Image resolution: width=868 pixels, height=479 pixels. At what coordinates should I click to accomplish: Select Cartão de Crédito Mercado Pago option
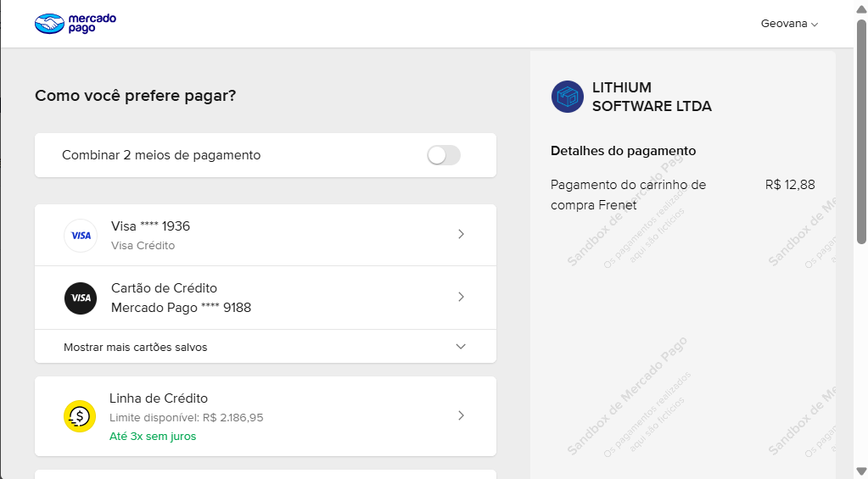click(x=181, y=298)
